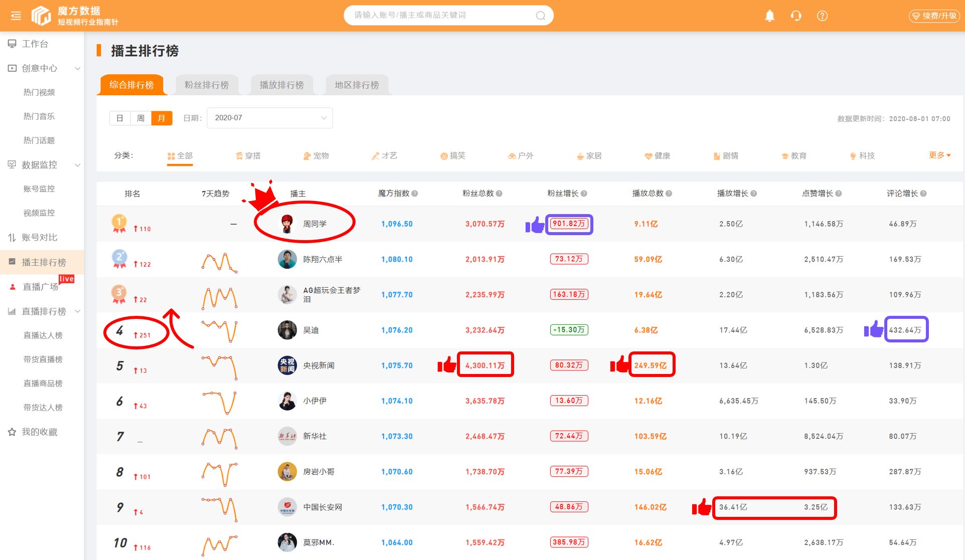Screen dimensions: 965x560
Task: Filter by 搞笑 category
Action: [453, 155]
